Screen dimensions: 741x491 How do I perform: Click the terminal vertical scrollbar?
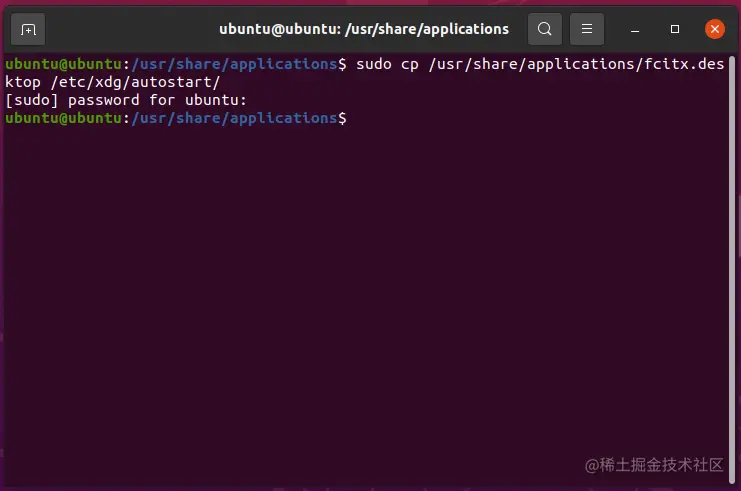[x=732, y=269]
